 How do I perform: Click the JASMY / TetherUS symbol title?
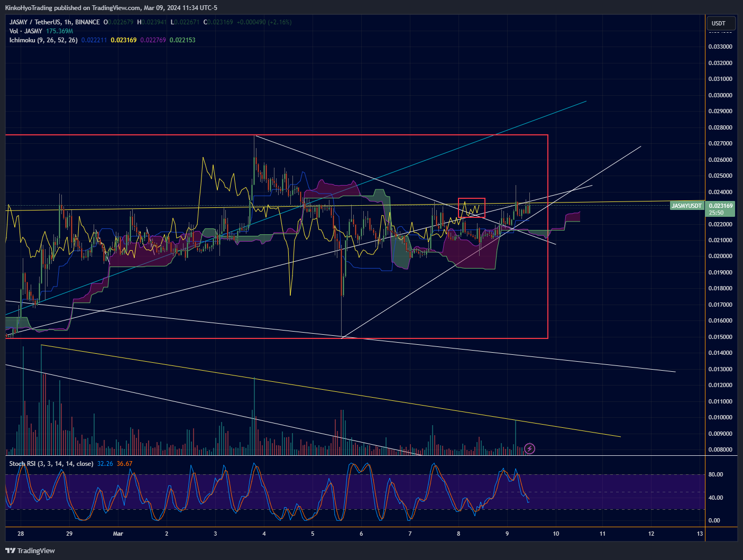pyautogui.click(x=54, y=22)
